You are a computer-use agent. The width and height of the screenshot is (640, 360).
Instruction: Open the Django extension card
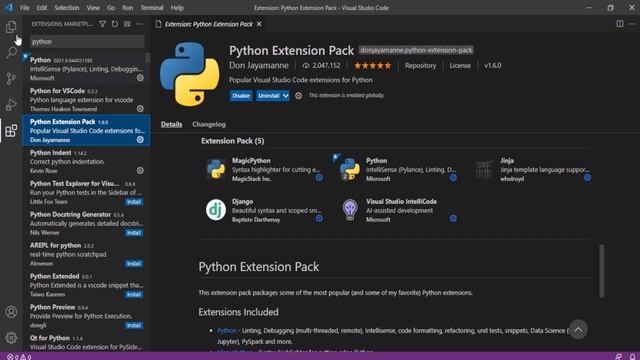point(264,210)
